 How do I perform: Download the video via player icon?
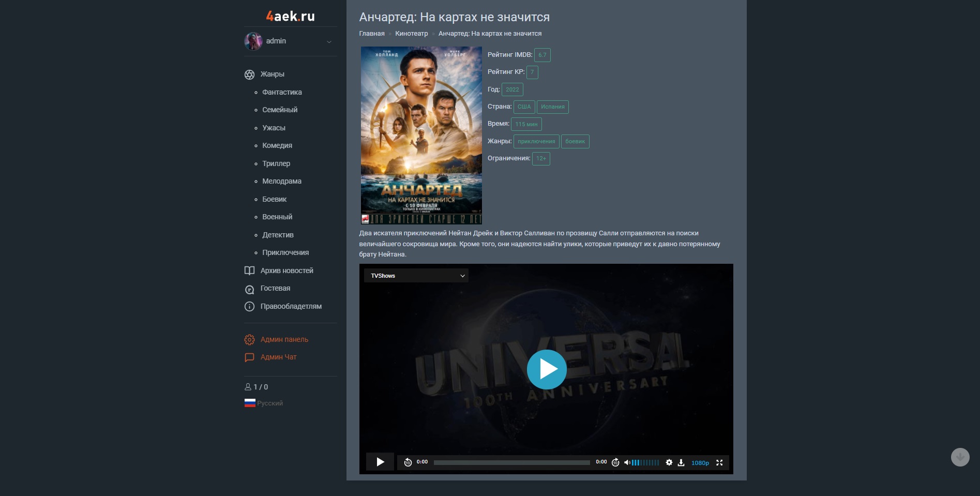click(x=681, y=462)
